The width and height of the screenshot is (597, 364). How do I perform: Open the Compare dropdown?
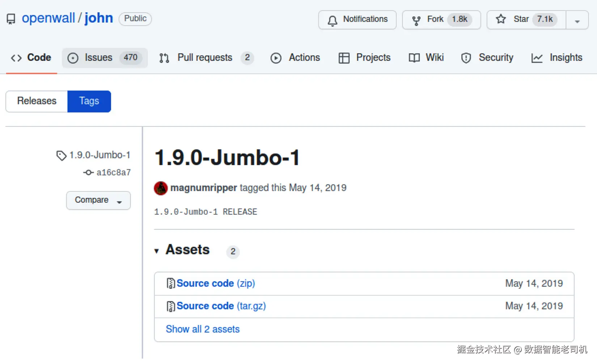(98, 200)
